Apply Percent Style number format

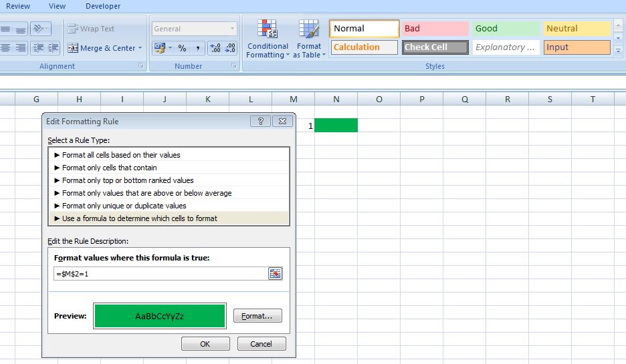coord(182,48)
